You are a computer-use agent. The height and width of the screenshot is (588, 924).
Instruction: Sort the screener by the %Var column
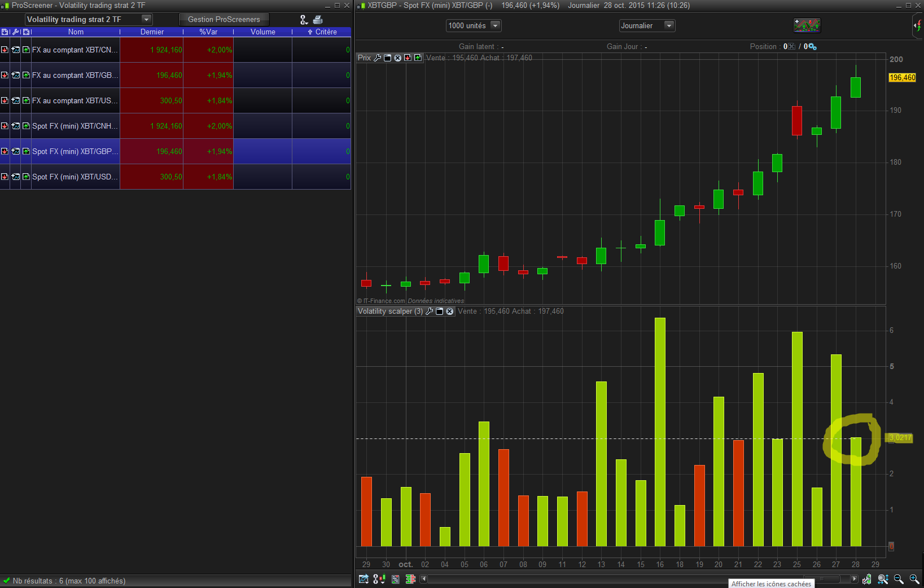[x=208, y=32]
